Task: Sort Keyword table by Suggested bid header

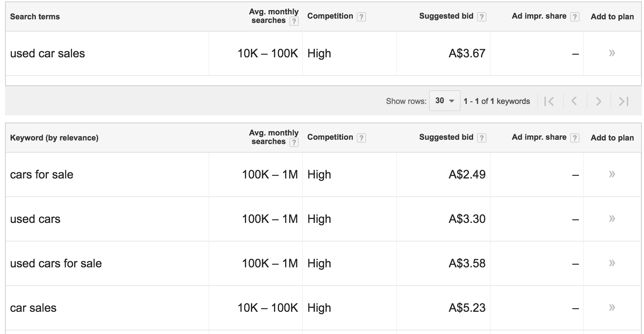Action: click(446, 137)
